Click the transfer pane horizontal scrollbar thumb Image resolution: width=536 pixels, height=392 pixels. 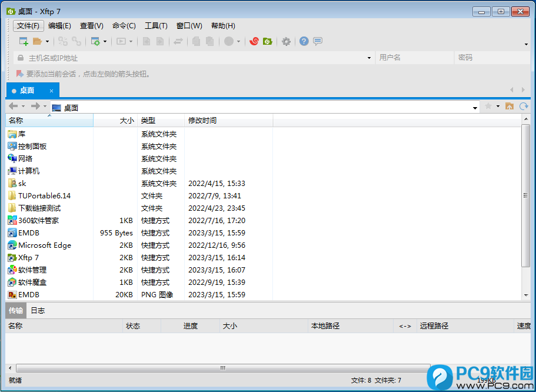point(223,368)
